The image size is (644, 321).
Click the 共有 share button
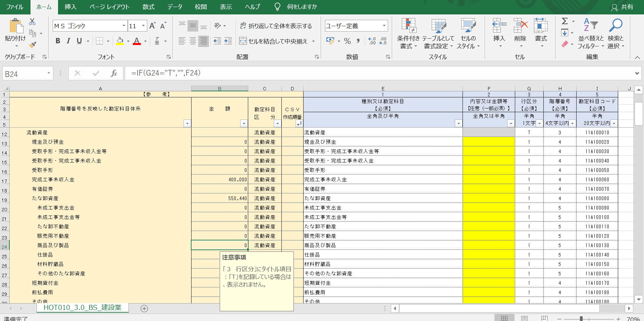point(623,7)
